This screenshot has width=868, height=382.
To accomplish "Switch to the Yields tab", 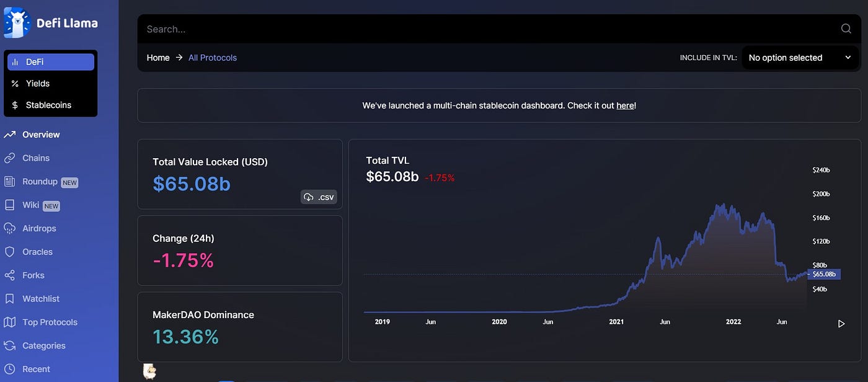I will pos(51,84).
